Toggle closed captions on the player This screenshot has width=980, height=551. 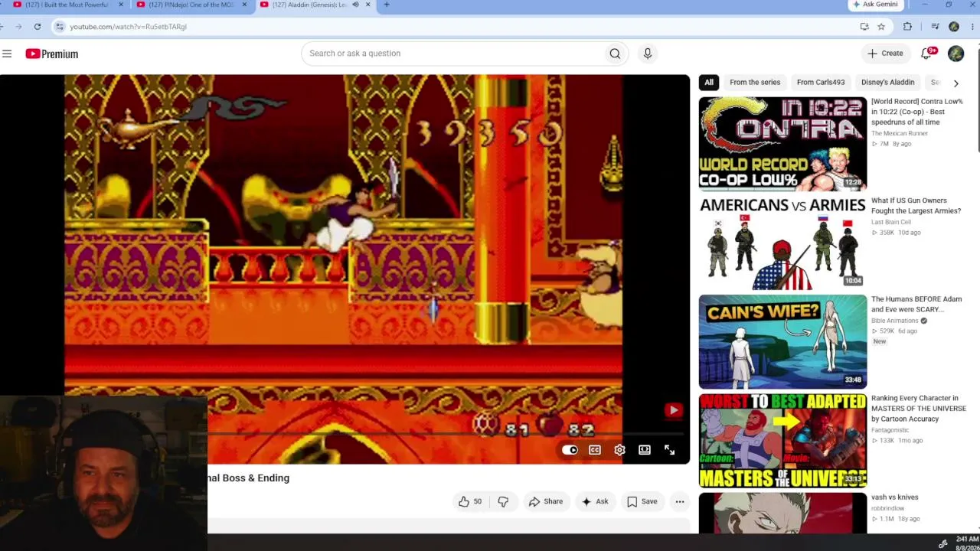[x=595, y=450]
